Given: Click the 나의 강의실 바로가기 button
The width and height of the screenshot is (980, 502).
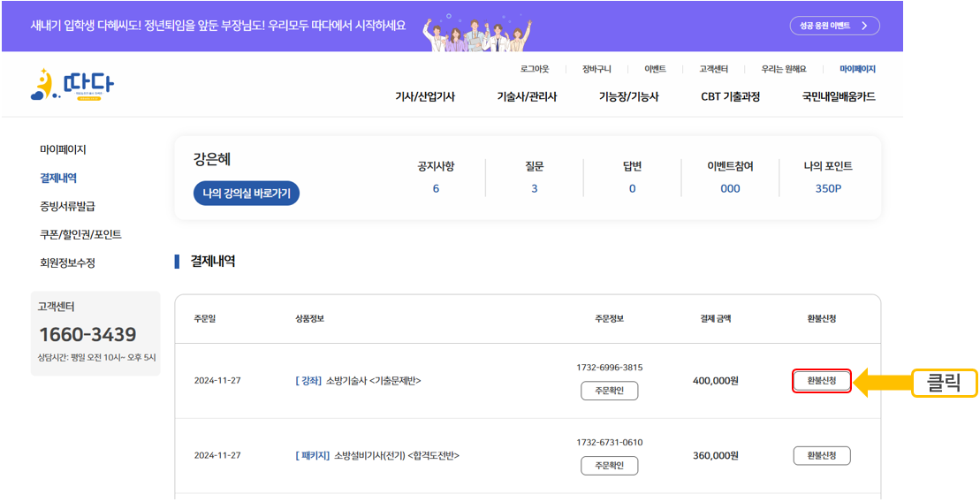Looking at the screenshot, I should [x=247, y=194].
